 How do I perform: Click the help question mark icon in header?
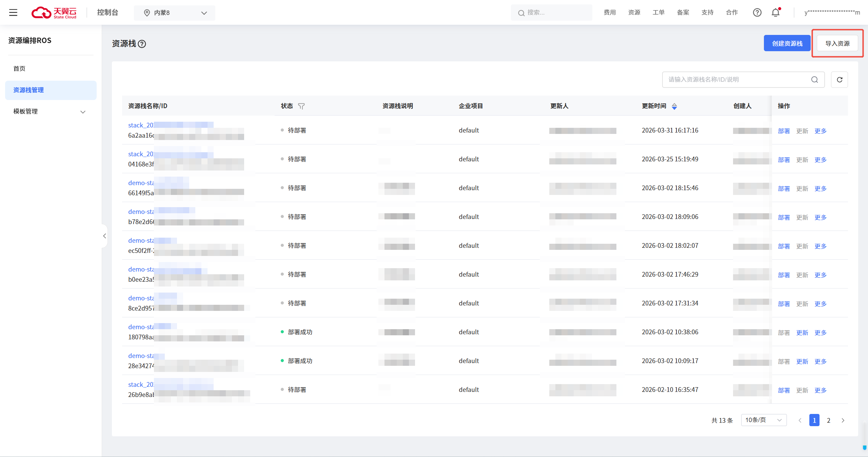click(x=757, y=13)
